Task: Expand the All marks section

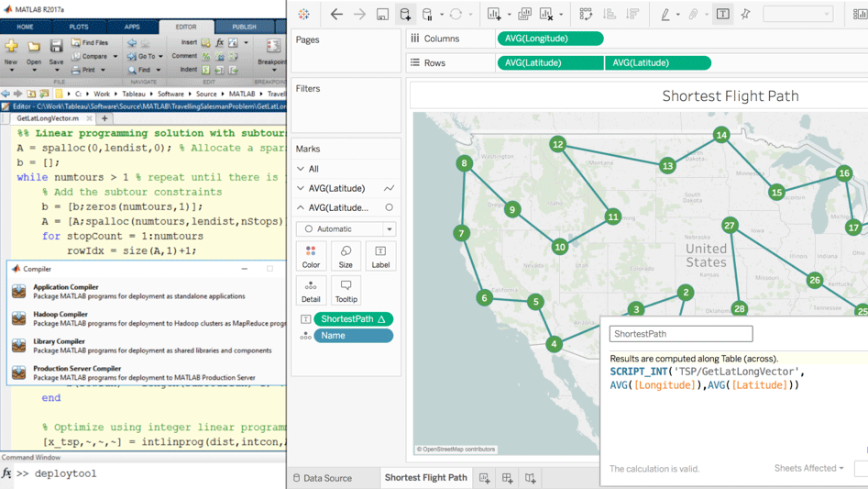Action: point(301,169)
